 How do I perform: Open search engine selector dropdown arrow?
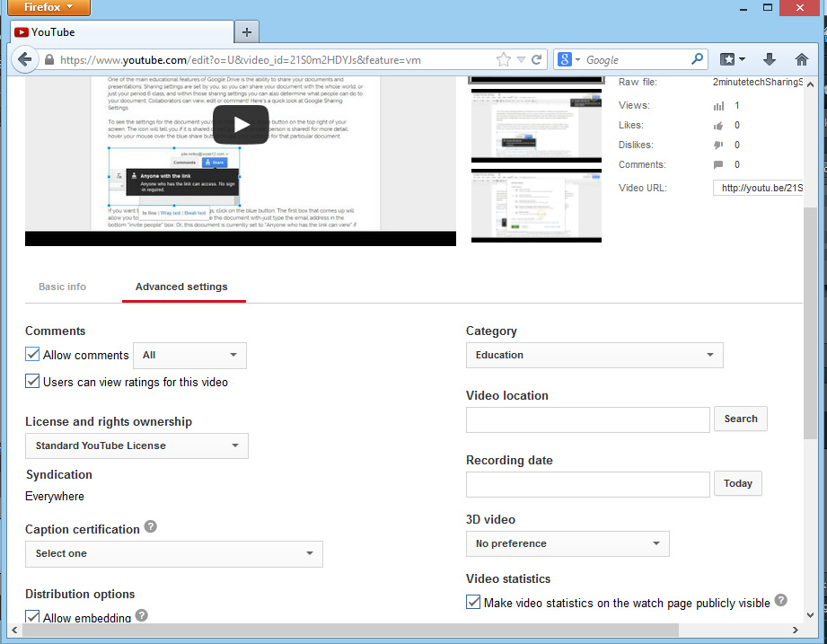(577, 59)
